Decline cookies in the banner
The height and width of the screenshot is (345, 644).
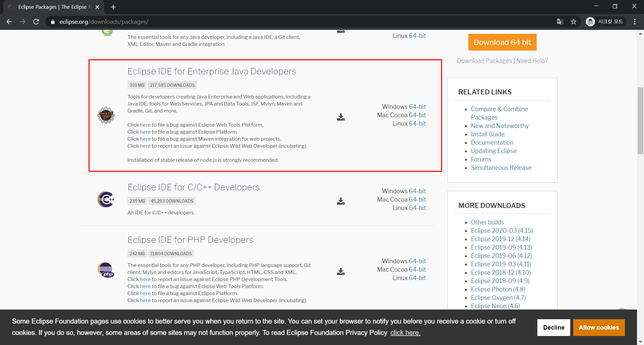click(554, 328)
